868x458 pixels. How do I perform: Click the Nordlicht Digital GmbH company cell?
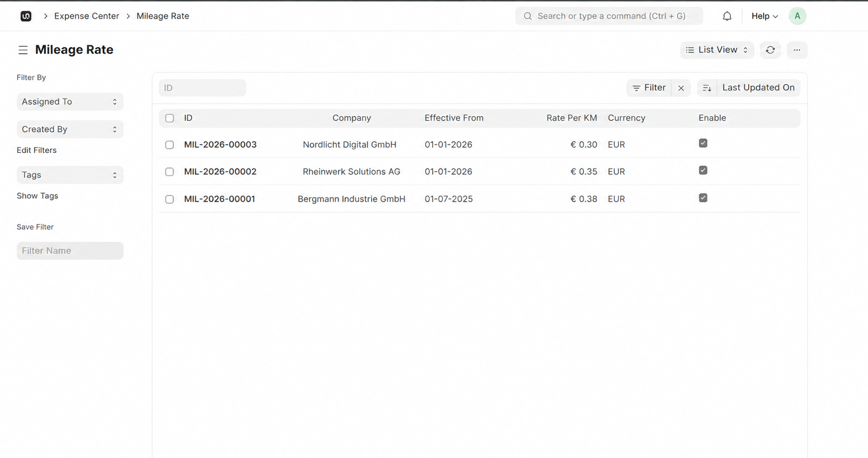point(350,145)
